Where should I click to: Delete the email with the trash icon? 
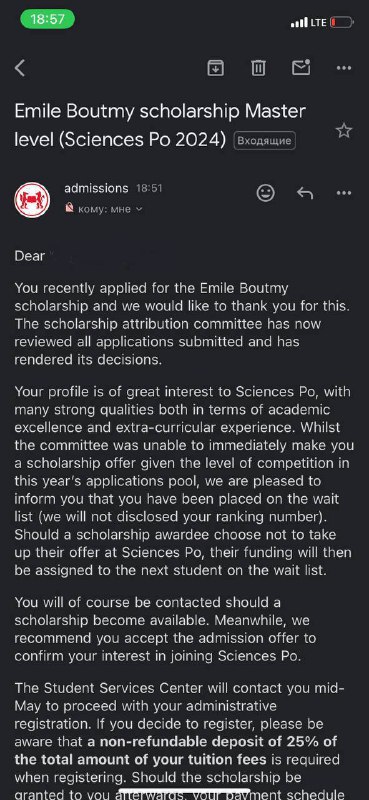(x=258, y=67)
